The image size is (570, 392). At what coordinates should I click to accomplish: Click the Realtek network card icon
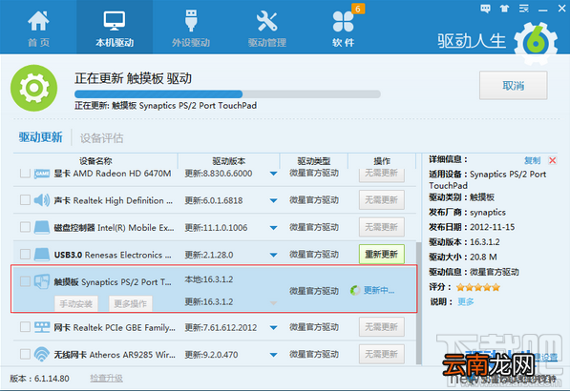[x=42, y=327]
